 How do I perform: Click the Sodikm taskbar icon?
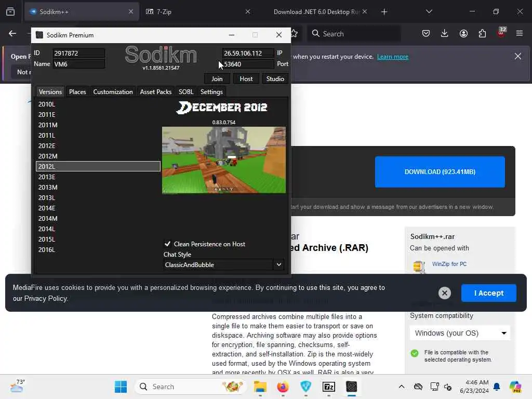pos(352,387)
